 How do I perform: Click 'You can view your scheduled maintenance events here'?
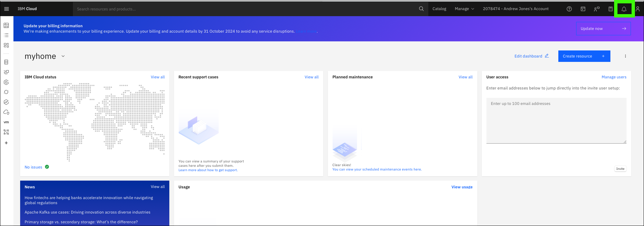tap(377, 169)
